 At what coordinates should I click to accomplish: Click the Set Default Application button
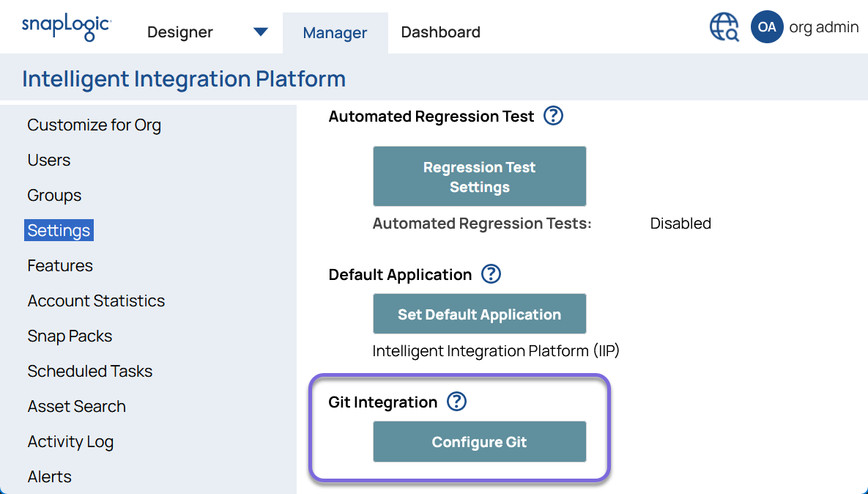479,313
